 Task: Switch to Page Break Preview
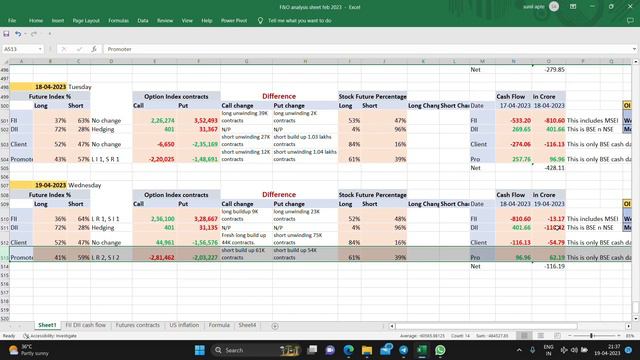pyautogui.click(x=557, y=336)
